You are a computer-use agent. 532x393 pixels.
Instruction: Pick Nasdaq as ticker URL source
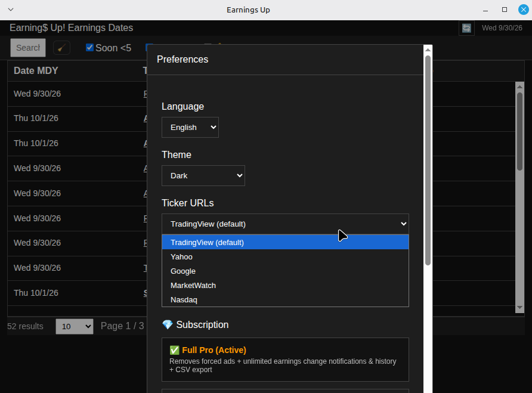tap(285, 300)
